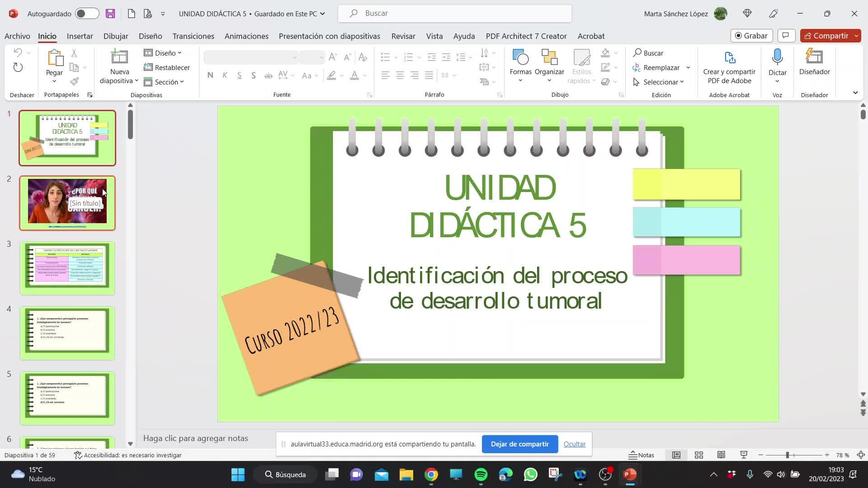Screen dimensions: 868x488
Task: Switch to the Insertar tab
Action: [80, 36]
